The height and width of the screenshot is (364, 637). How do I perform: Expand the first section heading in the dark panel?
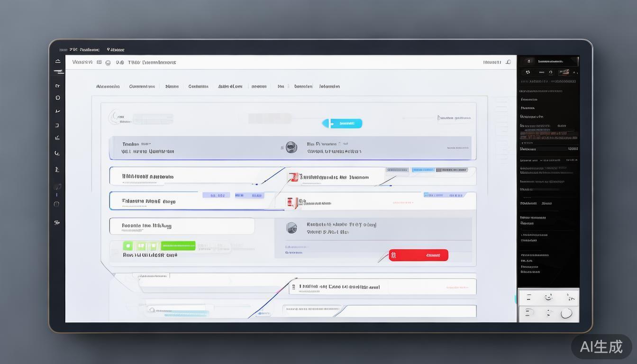tap(529, 100)
